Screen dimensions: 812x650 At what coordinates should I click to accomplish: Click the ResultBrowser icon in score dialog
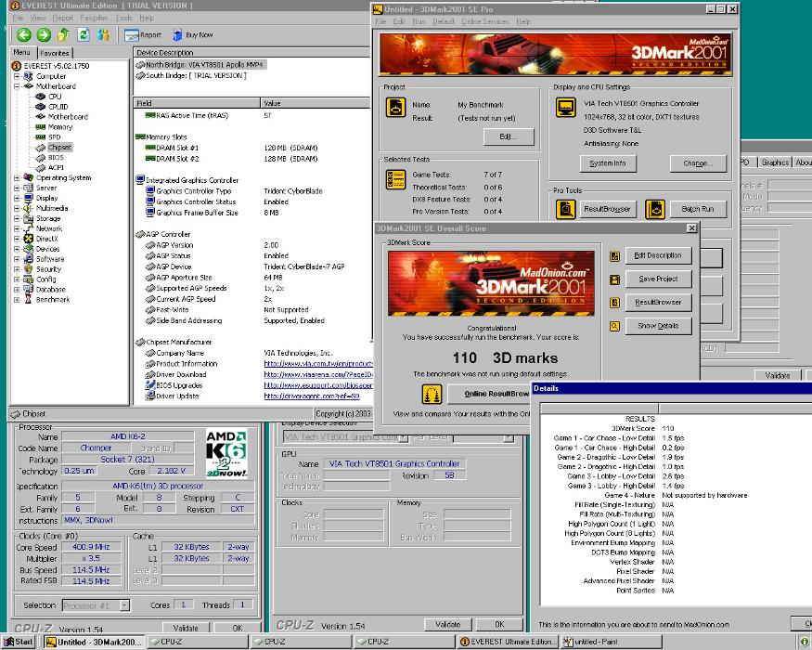pos(614,303)
